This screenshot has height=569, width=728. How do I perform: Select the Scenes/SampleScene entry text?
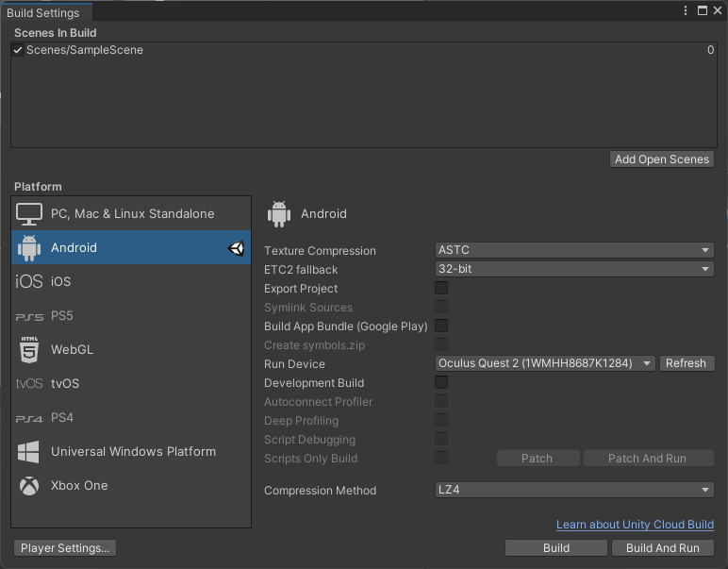(x=85, y=50)
